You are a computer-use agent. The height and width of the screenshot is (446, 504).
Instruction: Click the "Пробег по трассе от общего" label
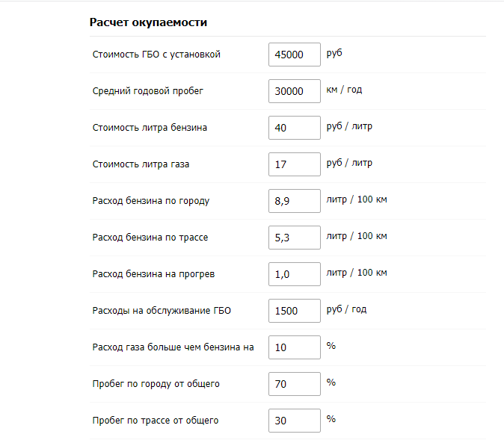(x=156, y=421)
